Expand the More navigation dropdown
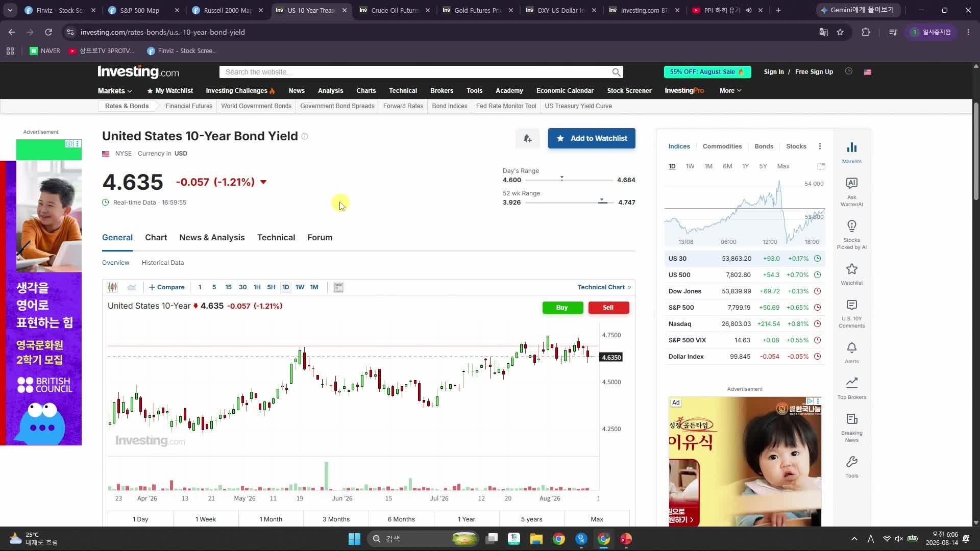 pyautogui.click(x=730, y=91)
